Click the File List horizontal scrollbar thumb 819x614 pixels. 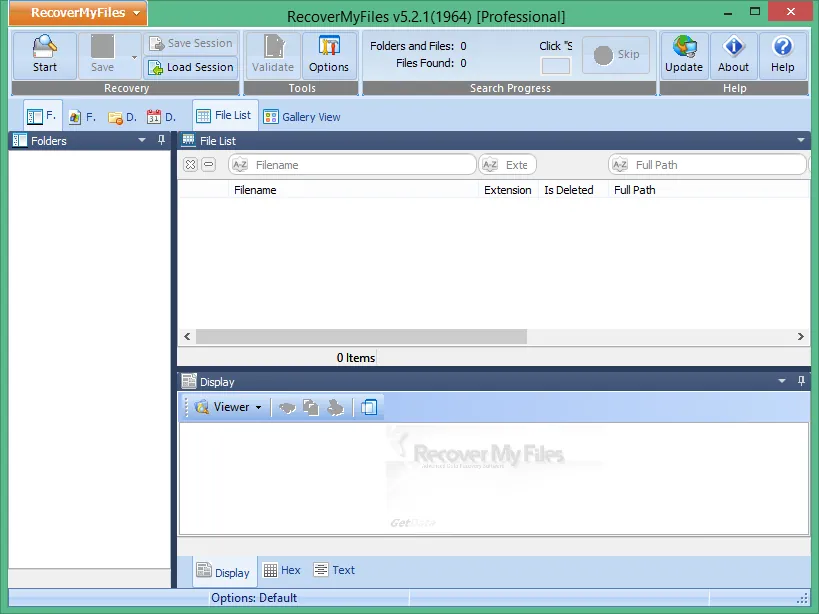click(361, 337)
